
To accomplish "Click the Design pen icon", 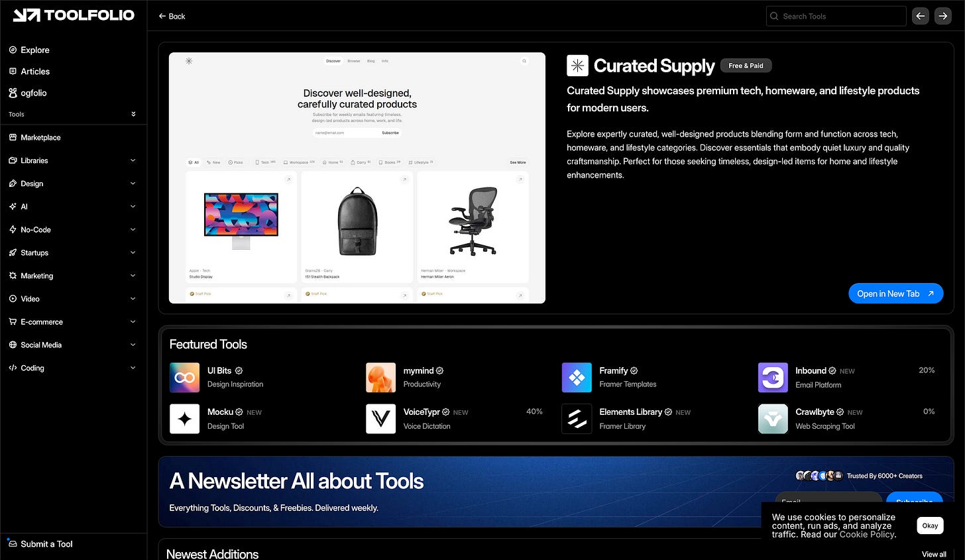I will [x=13, y=184].
